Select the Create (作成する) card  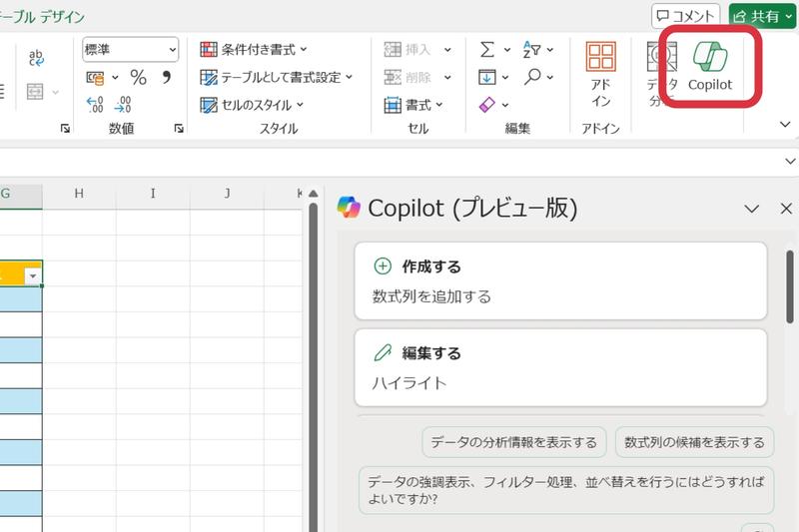[x=560, y=281]
